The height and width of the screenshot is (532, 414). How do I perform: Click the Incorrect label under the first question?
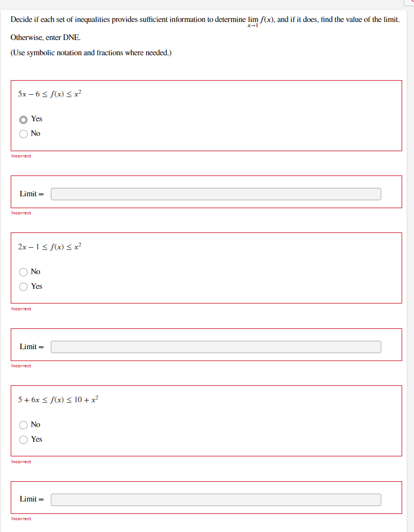pos(20,156)
